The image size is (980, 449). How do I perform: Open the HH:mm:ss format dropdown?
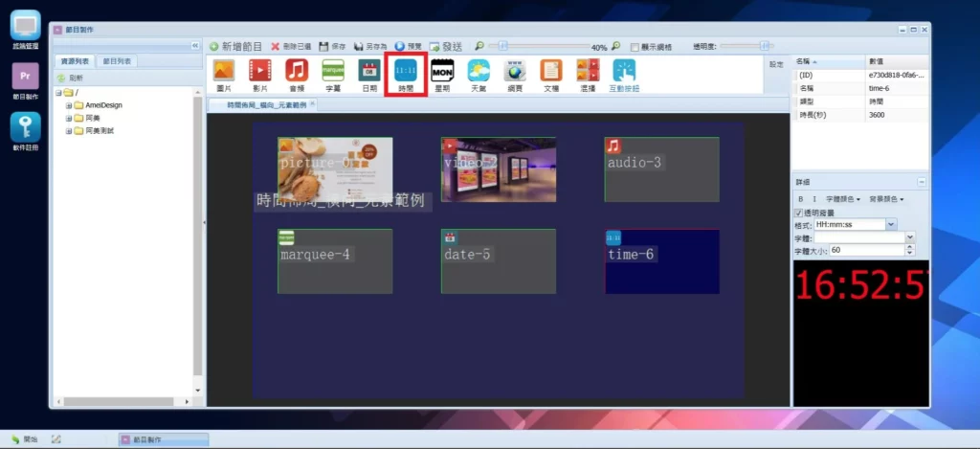coord(892,224)
